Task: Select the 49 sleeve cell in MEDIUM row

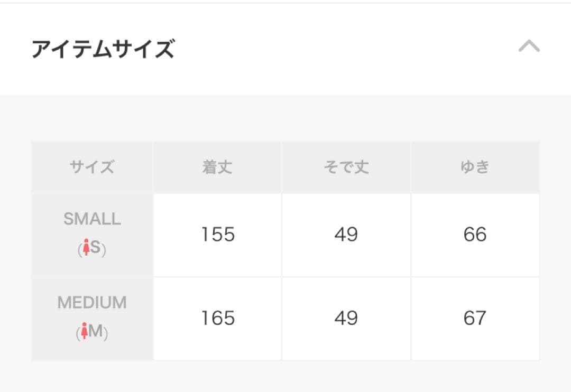Action: click(x=346, y=319)
